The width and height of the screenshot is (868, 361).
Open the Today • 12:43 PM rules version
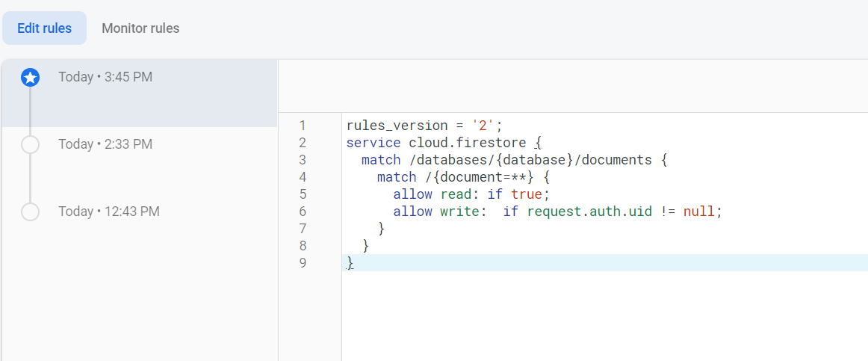tap(109, 212)
